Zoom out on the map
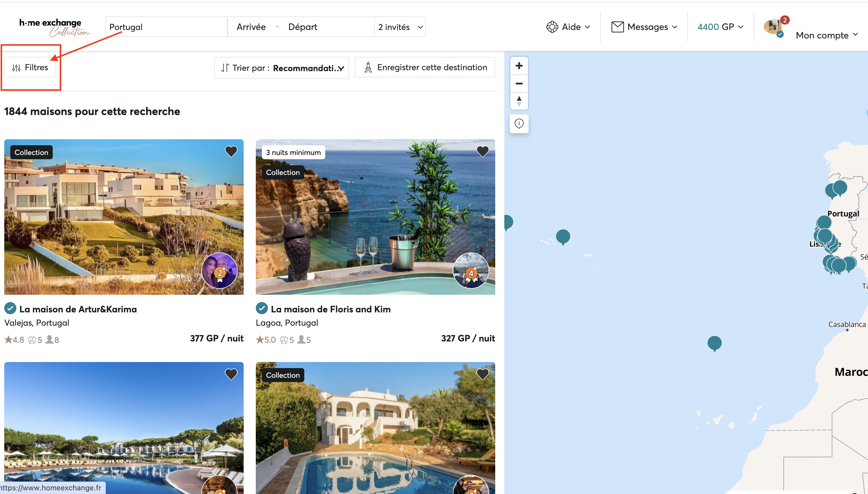Viewport: 868px width, 494px height. 519,84
